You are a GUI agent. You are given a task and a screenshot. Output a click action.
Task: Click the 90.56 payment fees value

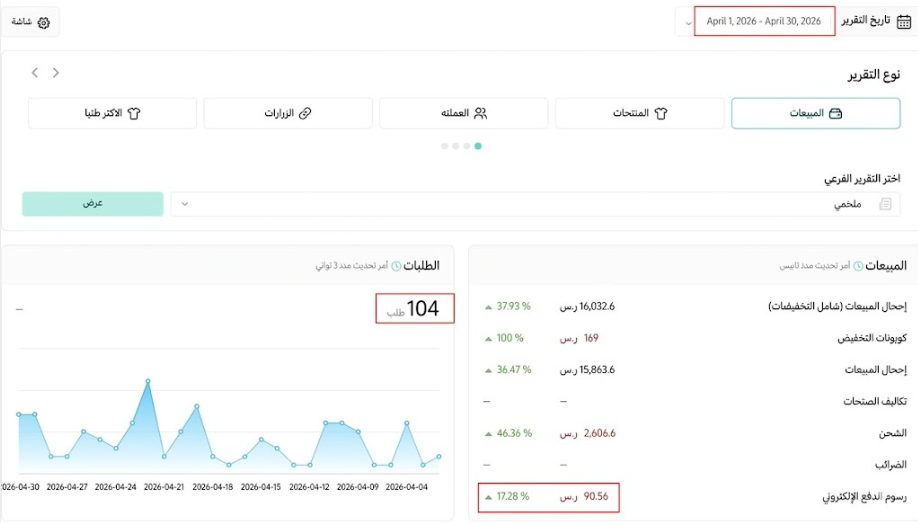[x=595, y=497]
